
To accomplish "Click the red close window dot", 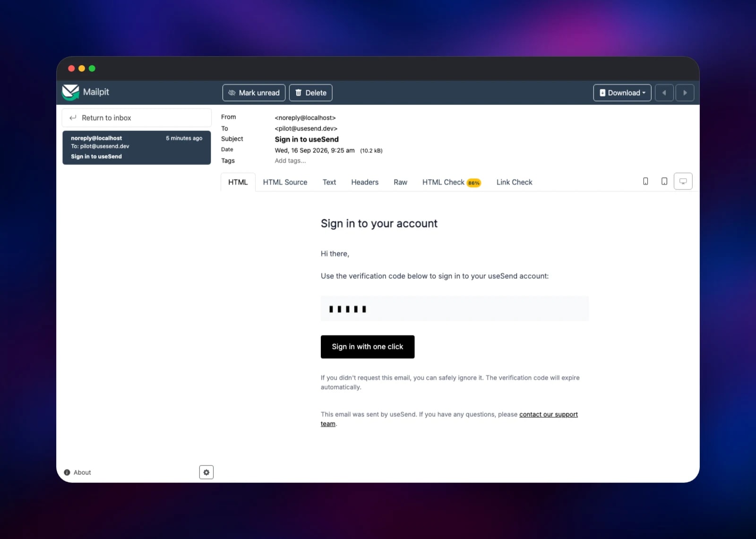I will pos(71,68).
